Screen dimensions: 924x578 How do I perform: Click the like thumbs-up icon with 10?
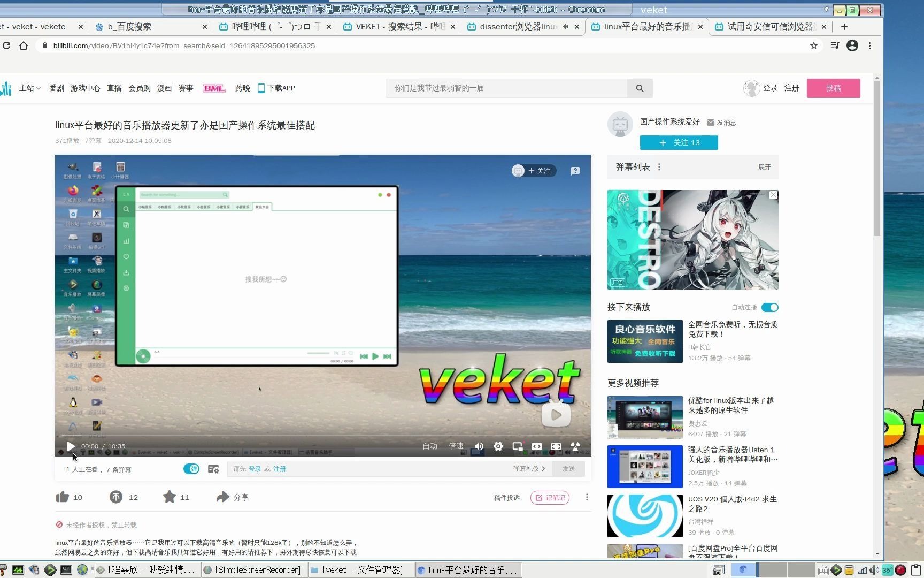[x=63, y=497]
